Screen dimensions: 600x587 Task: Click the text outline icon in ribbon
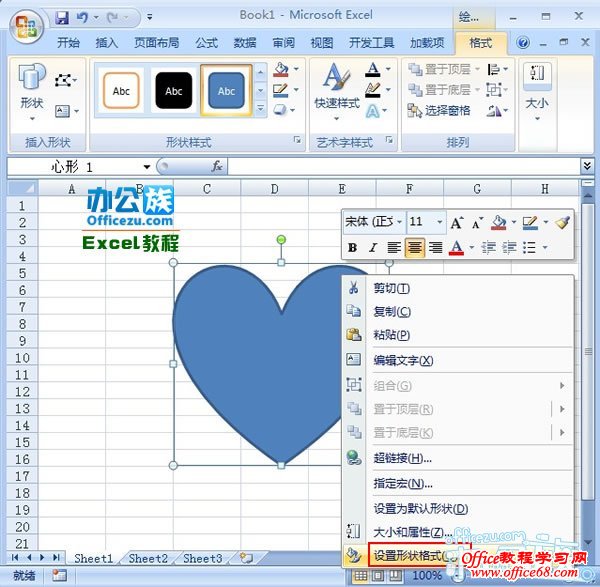(373, 90)
